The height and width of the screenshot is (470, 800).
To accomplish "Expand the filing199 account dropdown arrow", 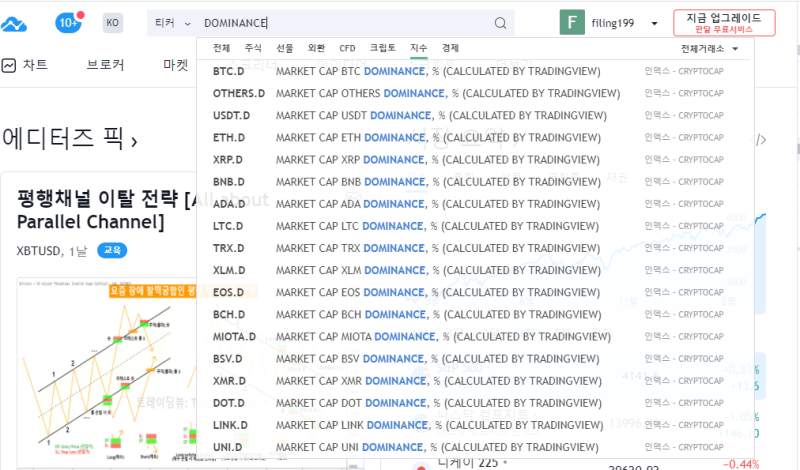I will (655, 23).
